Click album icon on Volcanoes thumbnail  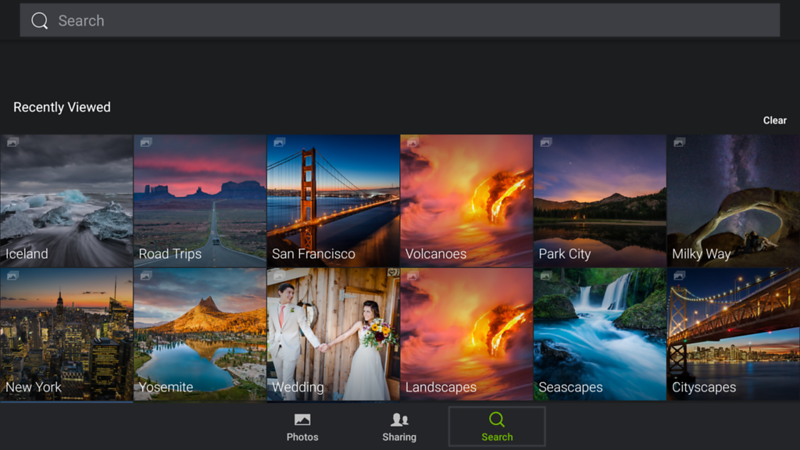[413, 142]
